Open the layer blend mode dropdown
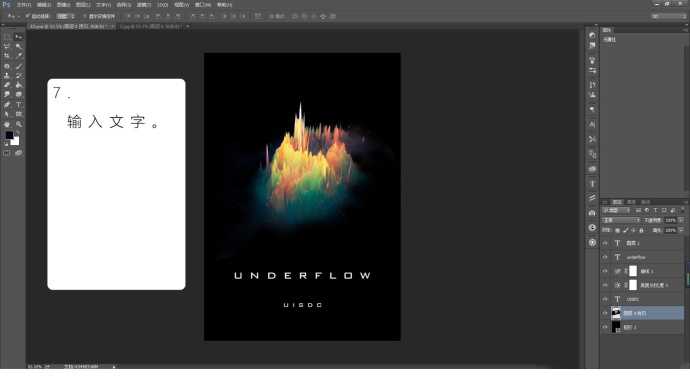690x388 pixels. coord(621,220)
